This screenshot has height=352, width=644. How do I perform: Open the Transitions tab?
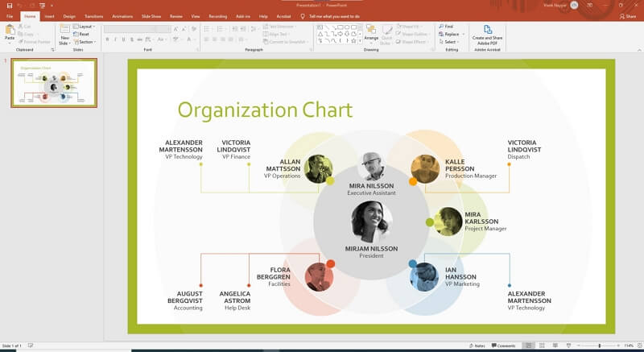coord(93,16)
